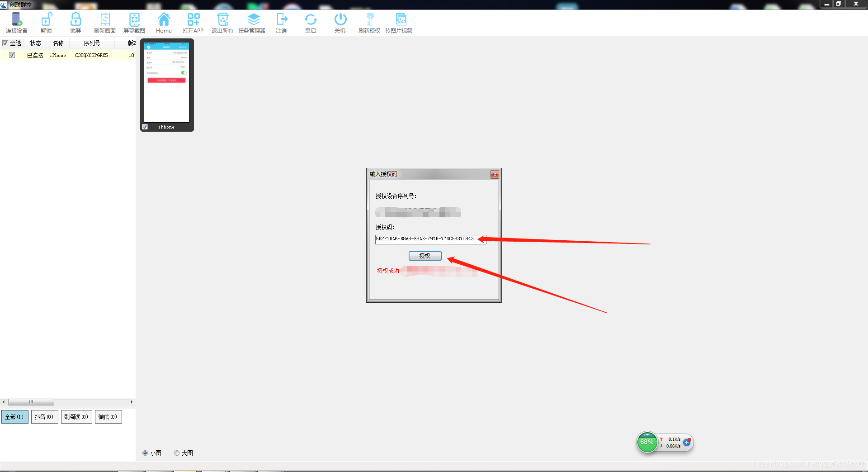Select the 大图 large view radio
Viewport: 868px width, 472px height.
pos(177,453)
